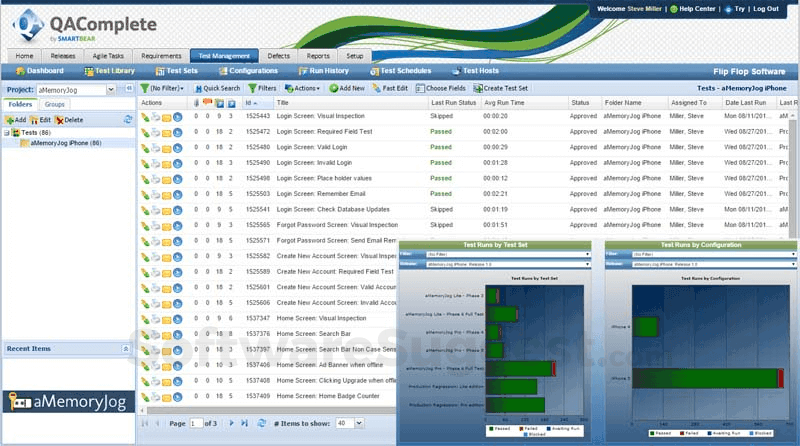Open Test Hosts in the submenu
This screenshot has width=800, height=446.
[476, 71]
